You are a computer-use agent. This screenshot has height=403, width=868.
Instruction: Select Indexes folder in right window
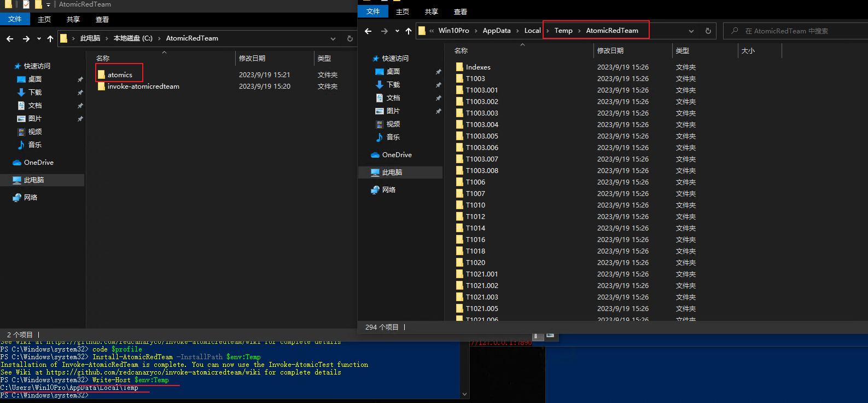pyautogui.click(x=478, y=67)
